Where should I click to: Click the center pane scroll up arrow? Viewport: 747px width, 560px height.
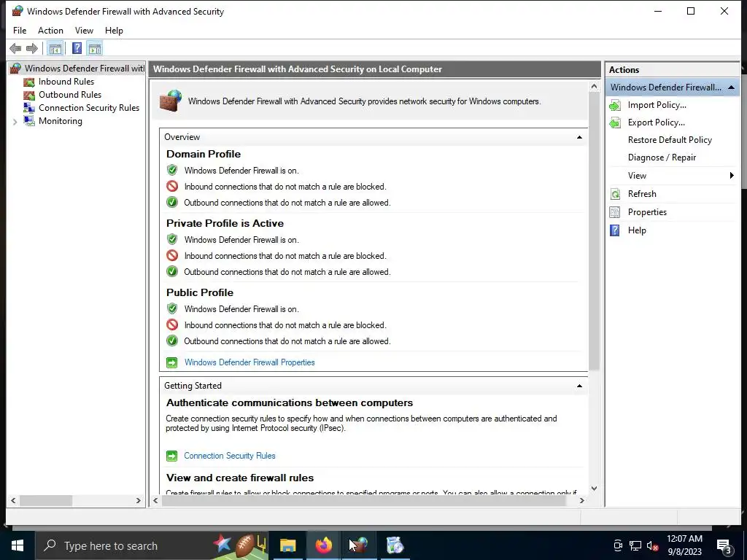(594, 86)
